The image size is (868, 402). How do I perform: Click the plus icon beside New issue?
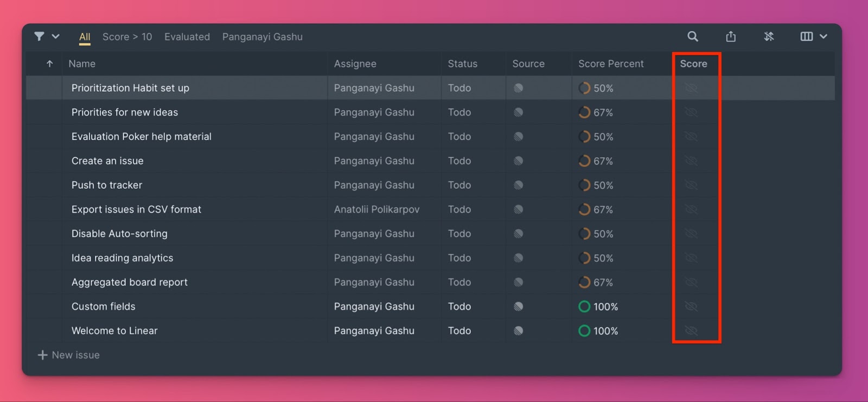(42, 355)
